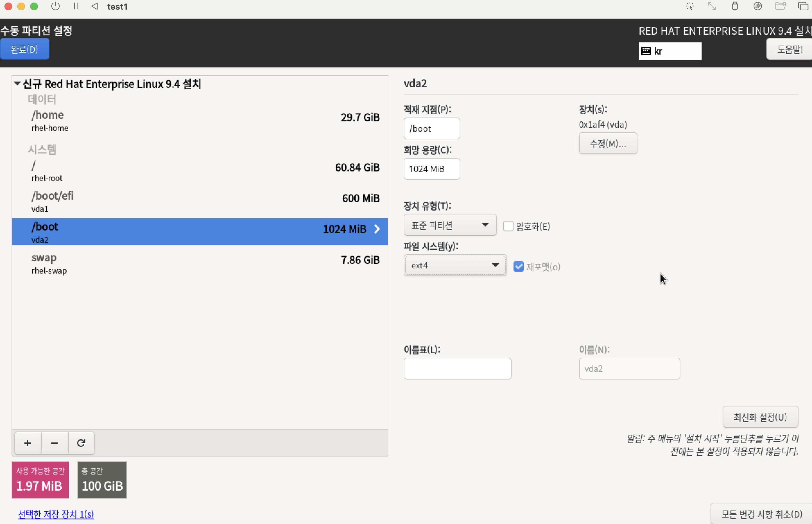Collapse the 신규 Red Hat Enterprise Linux 9.4 tree
This screenshot has width=812, height=524.
click(x=17, y=83)
